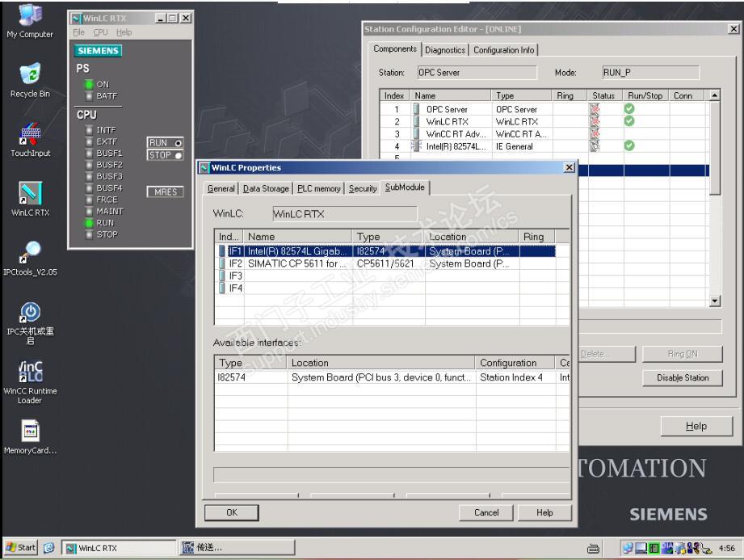
Task: Open the IPCtools_V2.05 desktop icon
Action: (30, 253)
